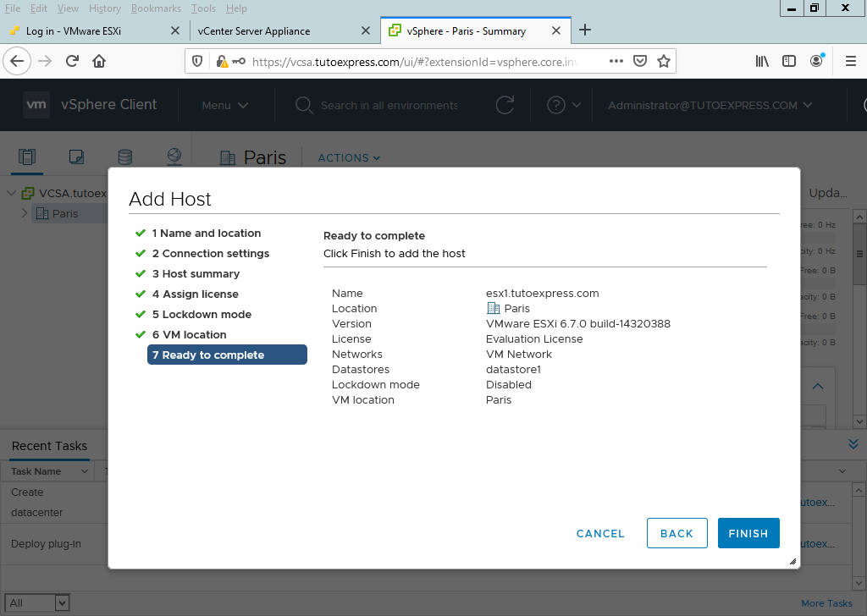The width and height of the screenshot is (867, 616).
Task: Switch to Networking inventory view
Action: pyautogui.click(x=174, y=157)
